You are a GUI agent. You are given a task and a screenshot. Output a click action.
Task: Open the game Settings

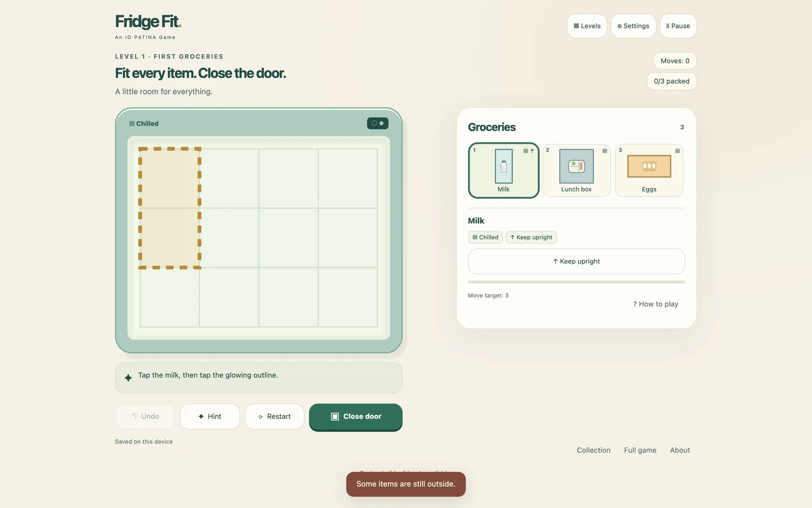click(x=633, y=26)
